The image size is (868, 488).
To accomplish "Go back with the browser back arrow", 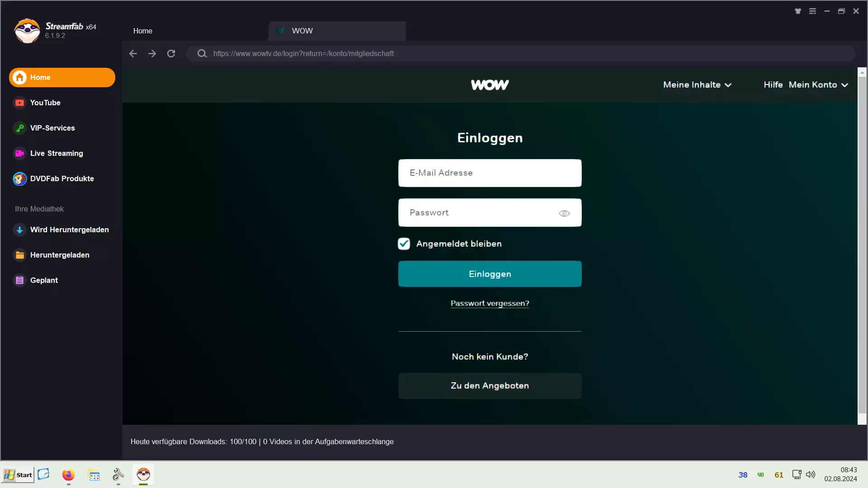I will pyautogui.click(x=133, y=53).
